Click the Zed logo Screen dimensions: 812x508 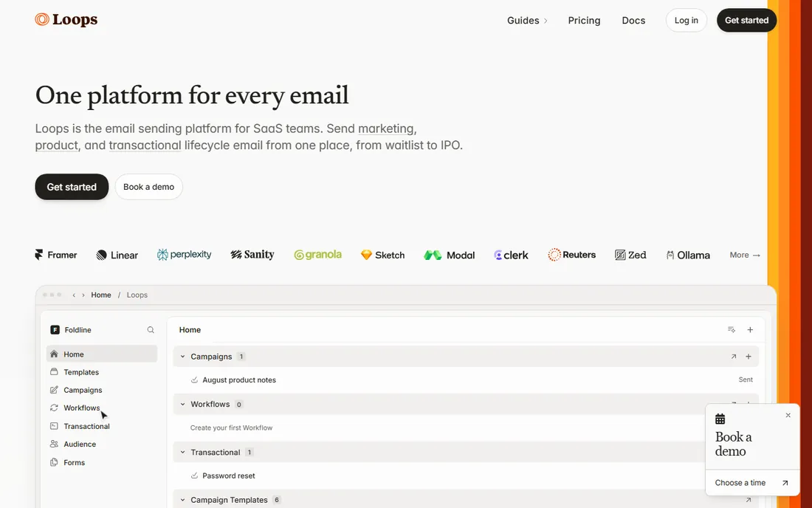(x=630, y=255)
